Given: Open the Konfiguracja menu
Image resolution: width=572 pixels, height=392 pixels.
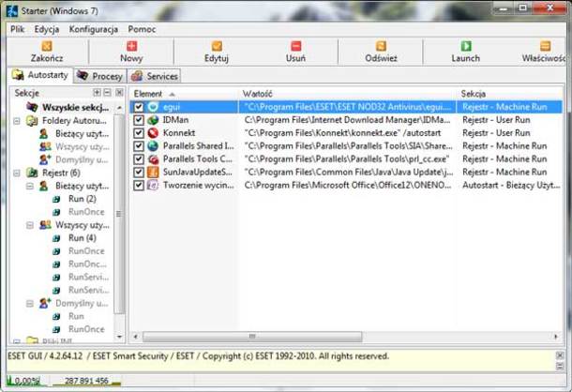Looking at the screenshot, I should coord(94,29).
